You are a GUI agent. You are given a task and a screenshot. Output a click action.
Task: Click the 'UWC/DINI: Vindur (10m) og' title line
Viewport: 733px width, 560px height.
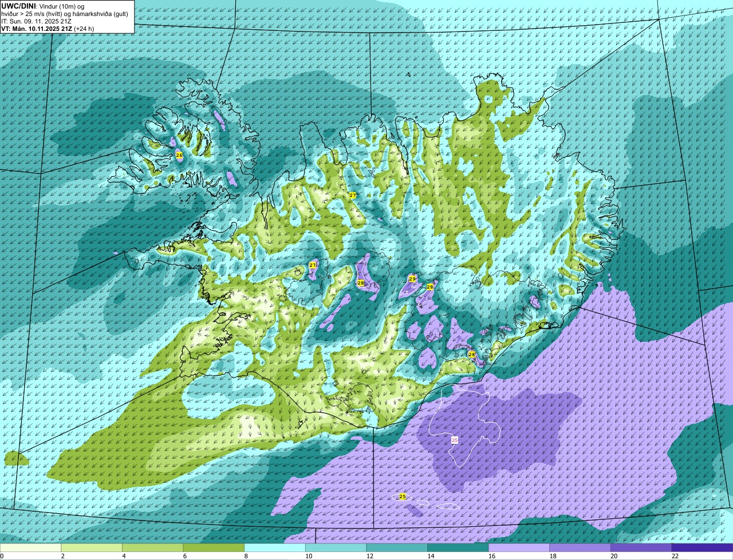pos(42,6)
